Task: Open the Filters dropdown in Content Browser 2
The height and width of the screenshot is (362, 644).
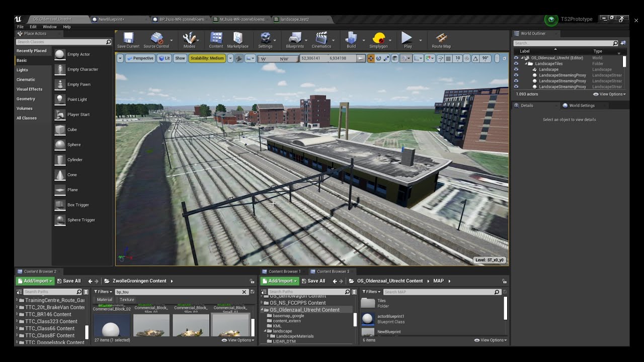Action: click(x=103, y=292)
